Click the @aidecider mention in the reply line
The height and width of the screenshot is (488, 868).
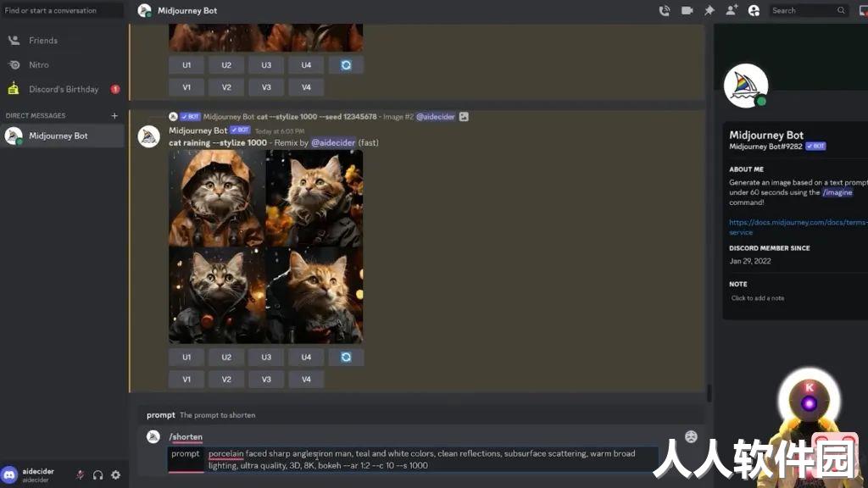(436, 117)
